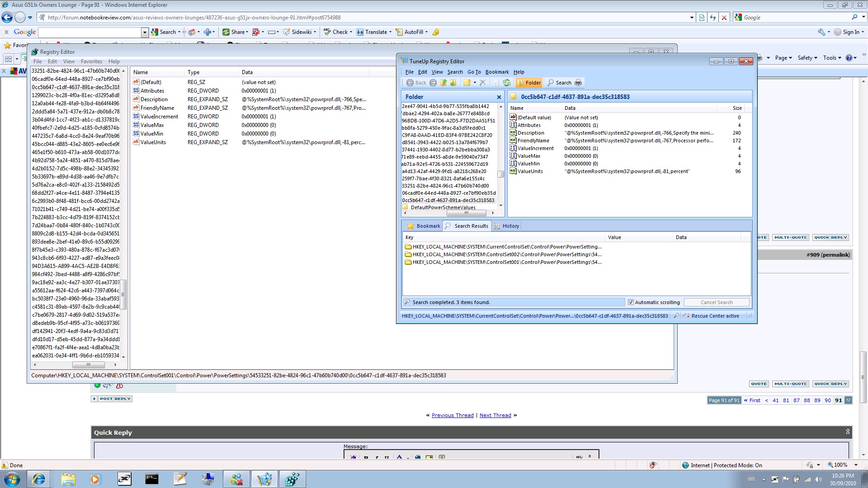The width and height of the screenshot is (868, 488).
Task: Switch to the History tab in TuneUp
Action: [x=506, y=226]
